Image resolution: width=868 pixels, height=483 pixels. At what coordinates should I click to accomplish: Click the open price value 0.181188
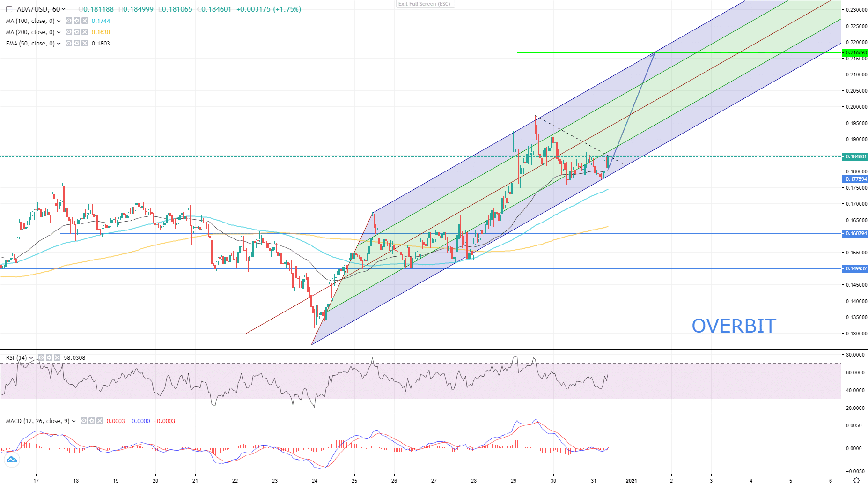(x=98, y=9)
